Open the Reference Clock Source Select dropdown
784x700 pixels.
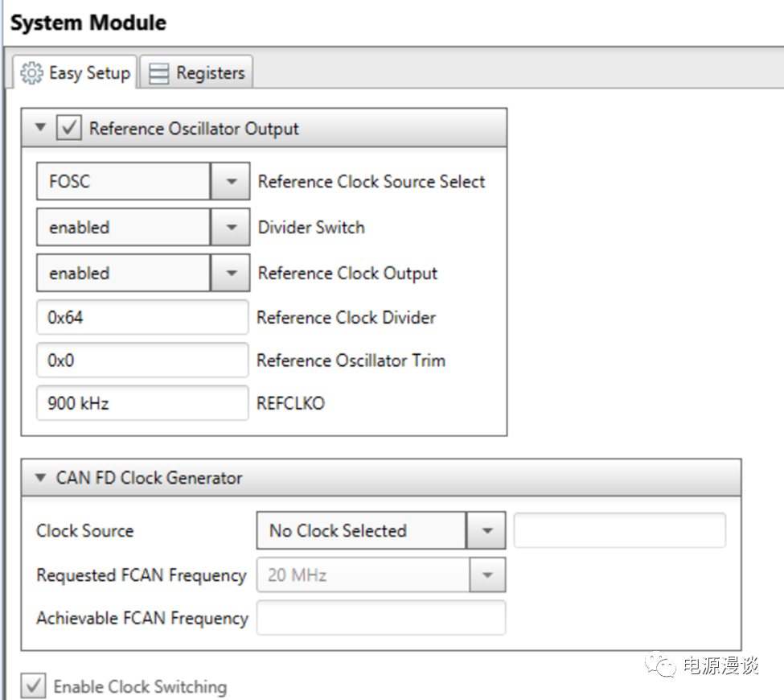tap(231, 182)
